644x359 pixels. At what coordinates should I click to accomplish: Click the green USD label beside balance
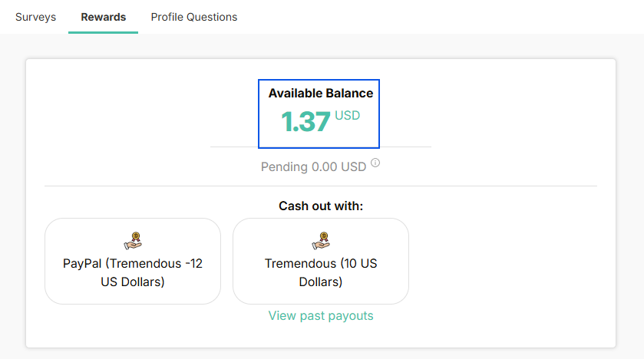point(347,116)
